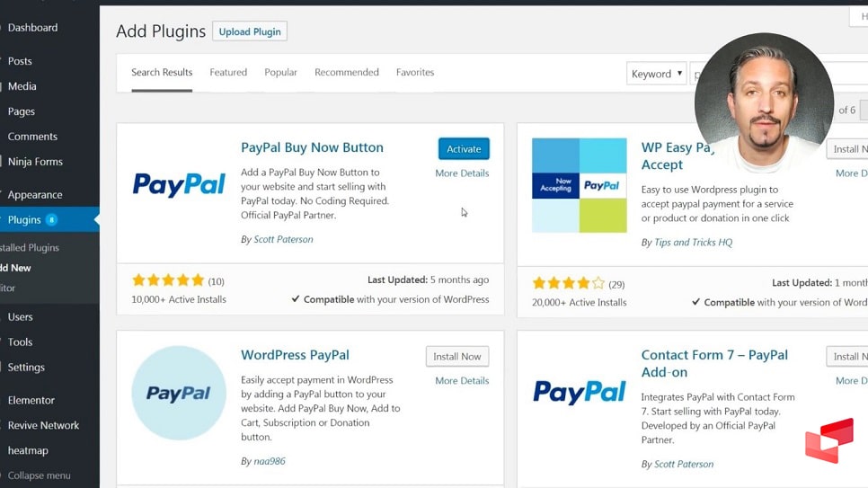Open More Details for PayPal Buy Now Button
This screenshot has height=488, width=868.
462,173
